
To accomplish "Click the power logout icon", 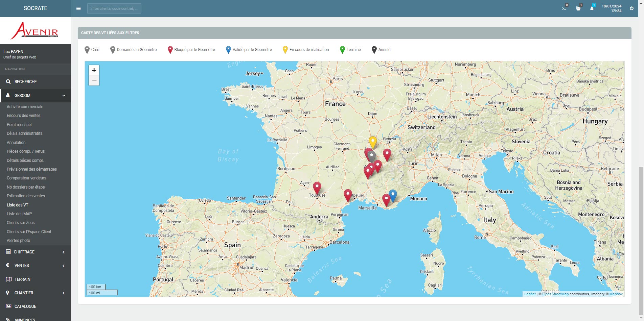I will click(631, 8).
